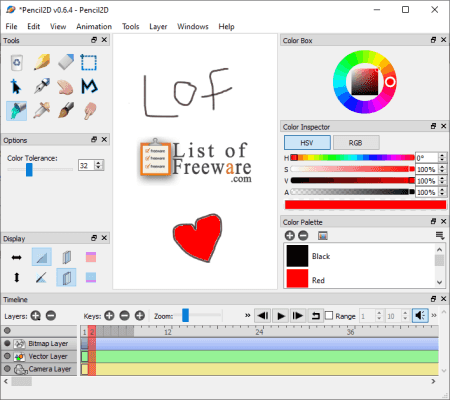
Task: Click the Color Tolerance value field
Action: pyautogui.click(x=87, y=165)
